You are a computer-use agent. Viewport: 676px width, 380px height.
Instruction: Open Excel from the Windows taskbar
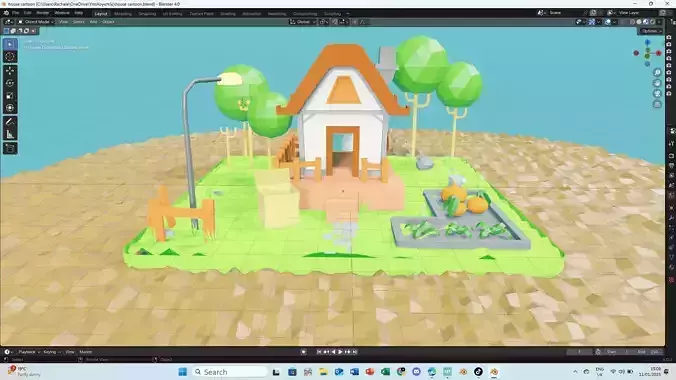(x=385, y=372)
